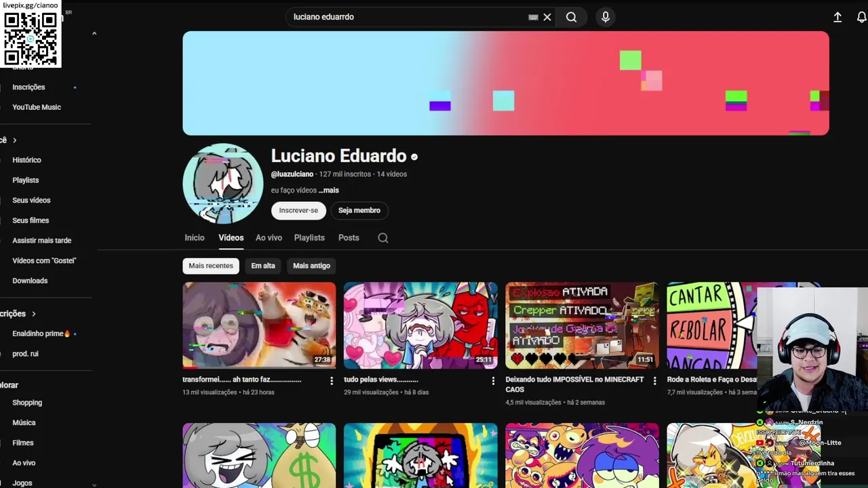Viewport: 868px width, 488px height.
Task: Open Playlists in the left sidebar
Action: tap(26, 180)
